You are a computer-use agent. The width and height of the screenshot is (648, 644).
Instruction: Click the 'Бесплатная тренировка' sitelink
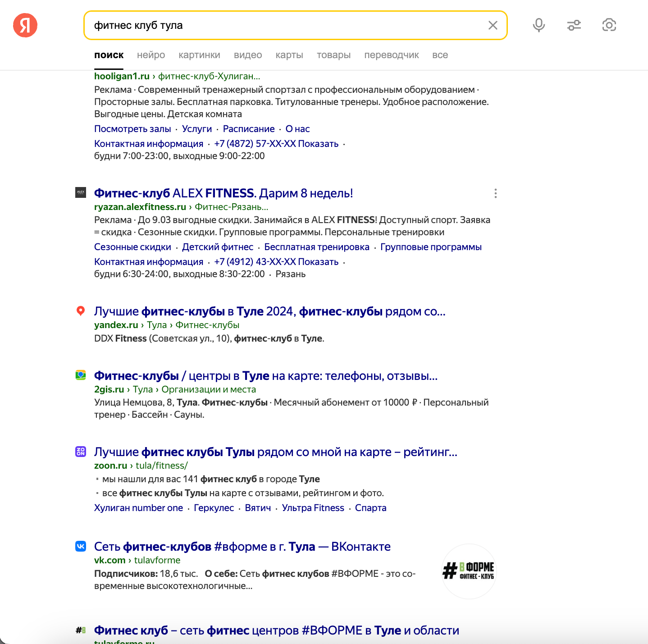[317, 247]
